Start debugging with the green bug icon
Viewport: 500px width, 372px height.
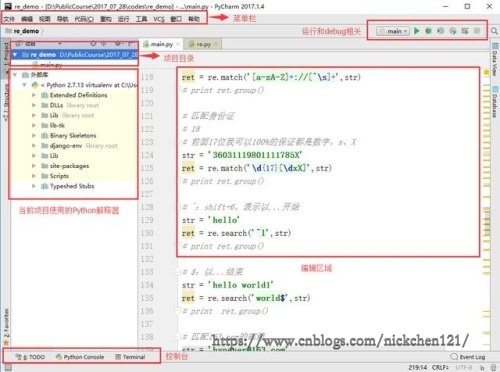coord(428,31)
